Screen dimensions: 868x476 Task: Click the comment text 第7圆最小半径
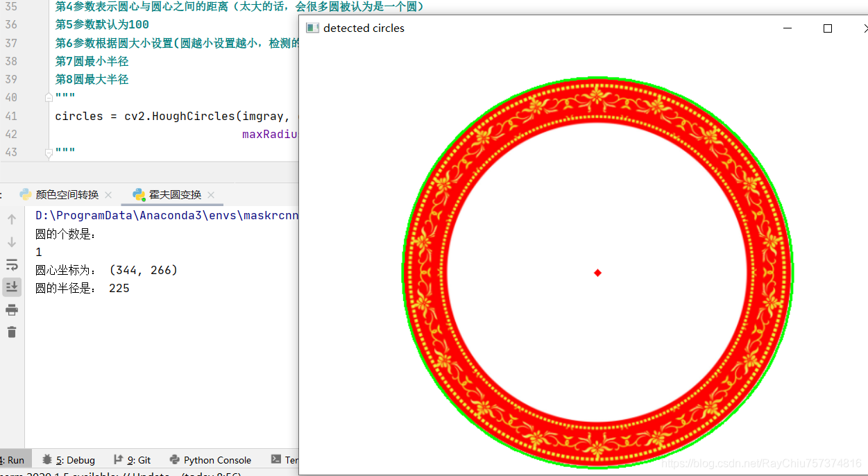pos(92,61)
